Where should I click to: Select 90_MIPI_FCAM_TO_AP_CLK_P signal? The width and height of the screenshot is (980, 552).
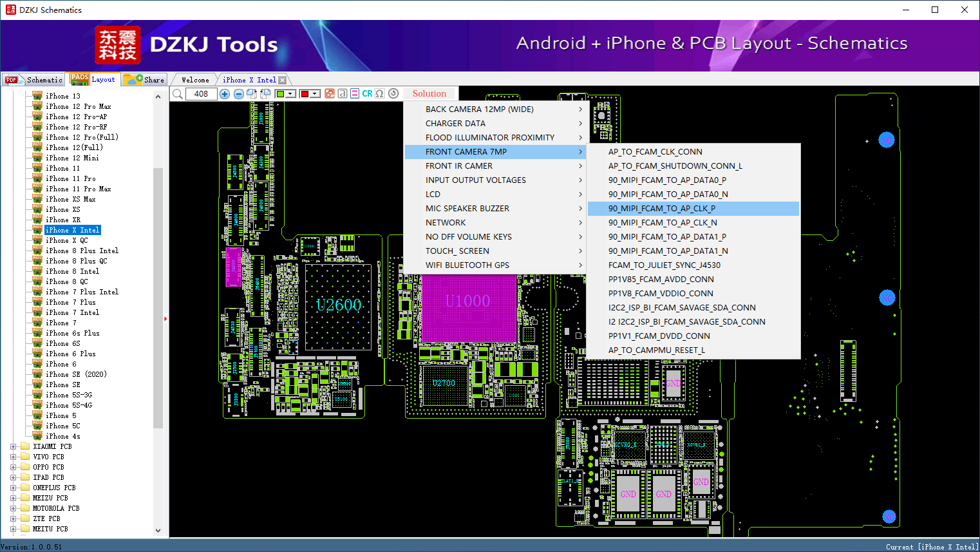tap(693, 209)
